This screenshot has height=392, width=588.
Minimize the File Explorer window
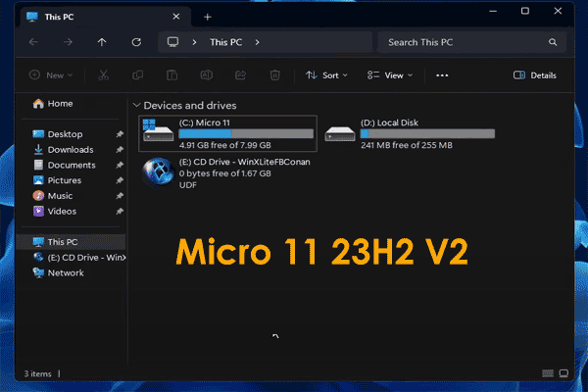pos(493,11)
